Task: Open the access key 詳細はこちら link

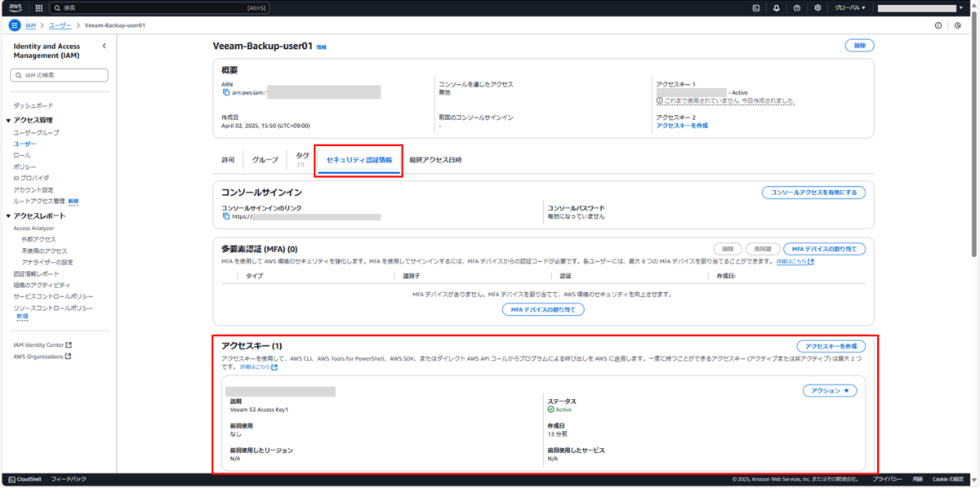Action: [259, 367]
